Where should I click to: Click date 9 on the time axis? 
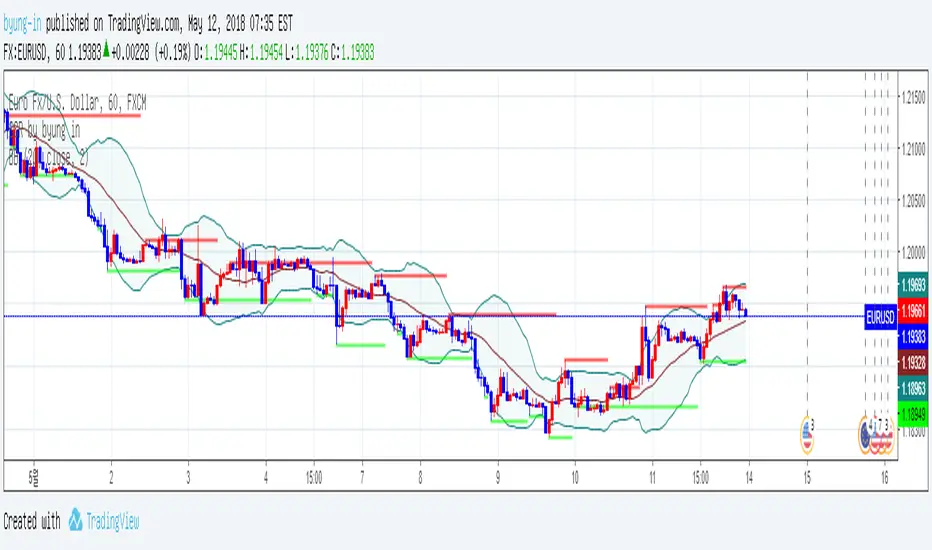(498, 479)
